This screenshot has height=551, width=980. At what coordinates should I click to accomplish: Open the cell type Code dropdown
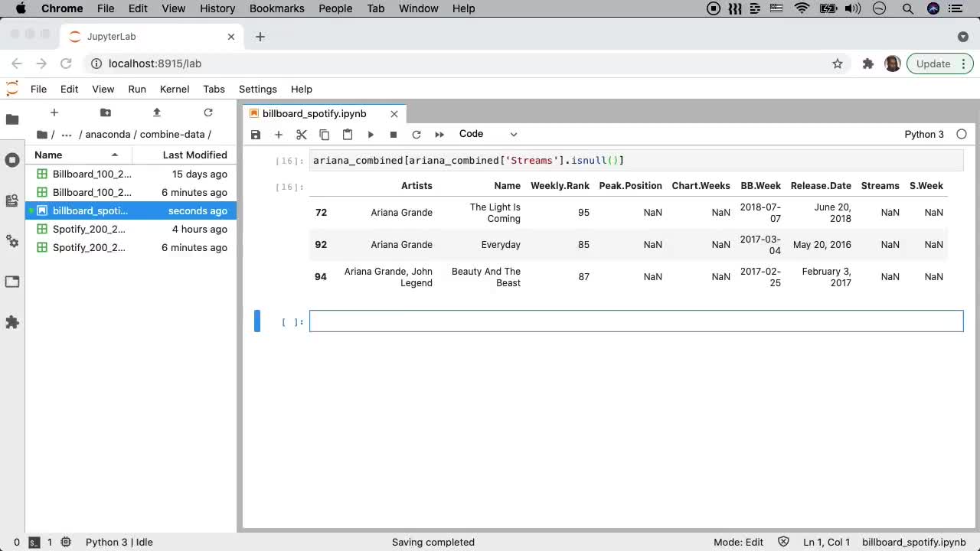(488, 134)
